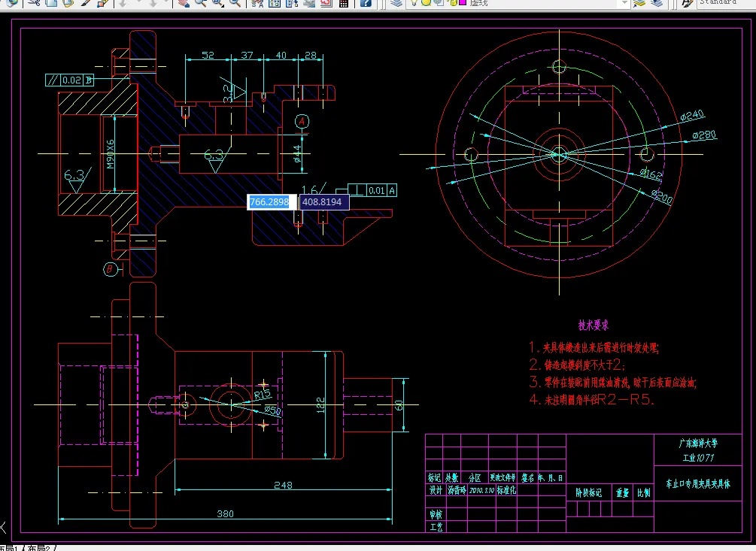Click the perpendicularity tolerance 0.01 frame

[372, 190]
